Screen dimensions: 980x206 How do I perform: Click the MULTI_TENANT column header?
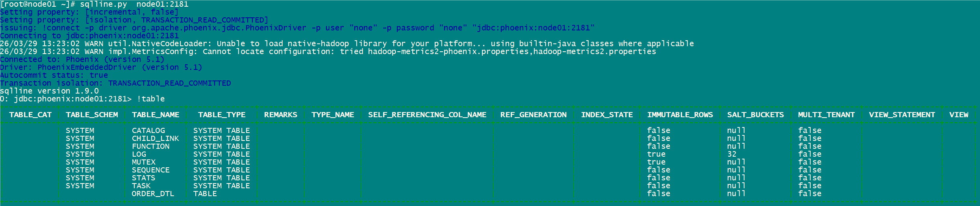tap(826, 115)
